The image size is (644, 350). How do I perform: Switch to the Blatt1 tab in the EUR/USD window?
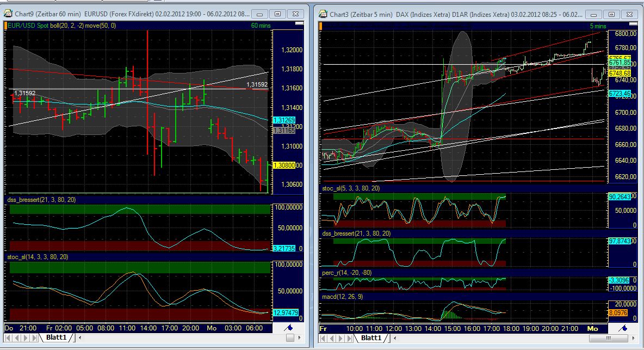[57, 337]
